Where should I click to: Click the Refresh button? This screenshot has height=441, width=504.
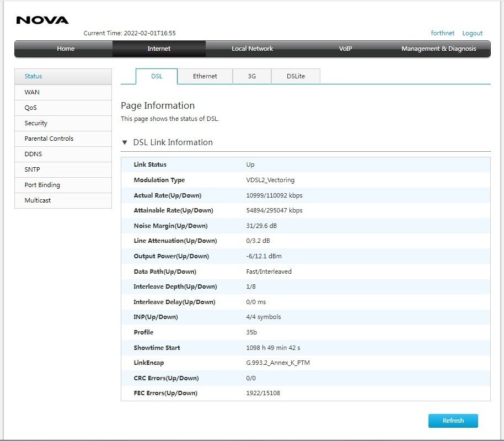click(453, 421)
